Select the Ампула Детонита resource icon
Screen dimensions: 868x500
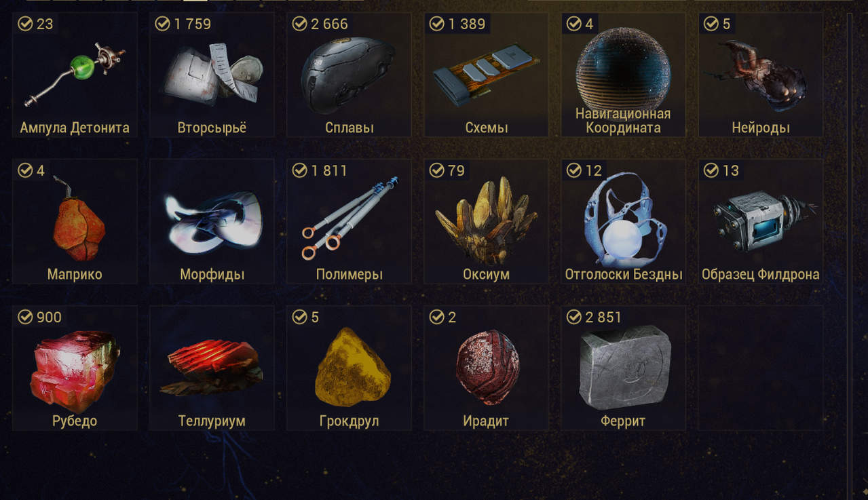(73, 75)
